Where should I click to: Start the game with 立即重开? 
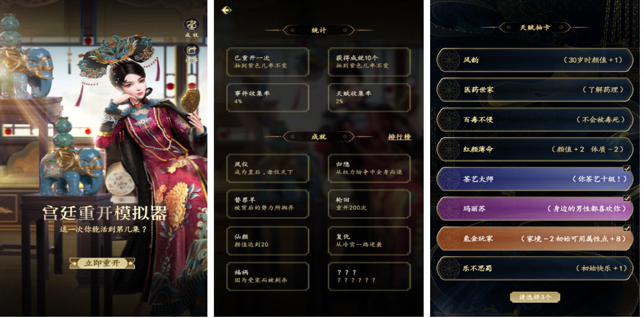coord(102,263)
